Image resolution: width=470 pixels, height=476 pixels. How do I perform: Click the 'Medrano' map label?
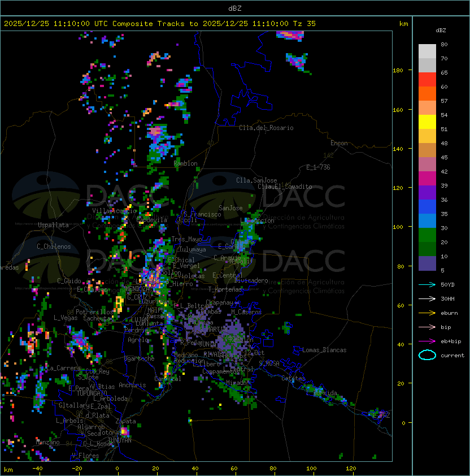click(x=186, y=355)
